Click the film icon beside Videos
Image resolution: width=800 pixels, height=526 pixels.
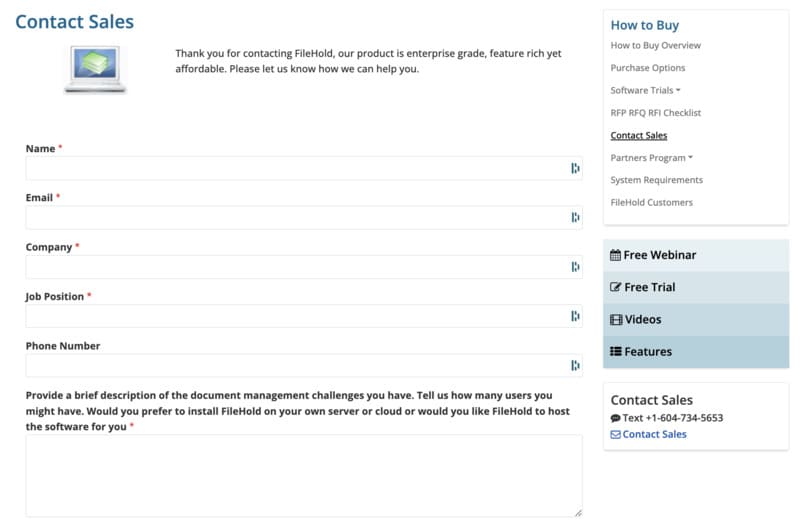[x=616, y=320]
